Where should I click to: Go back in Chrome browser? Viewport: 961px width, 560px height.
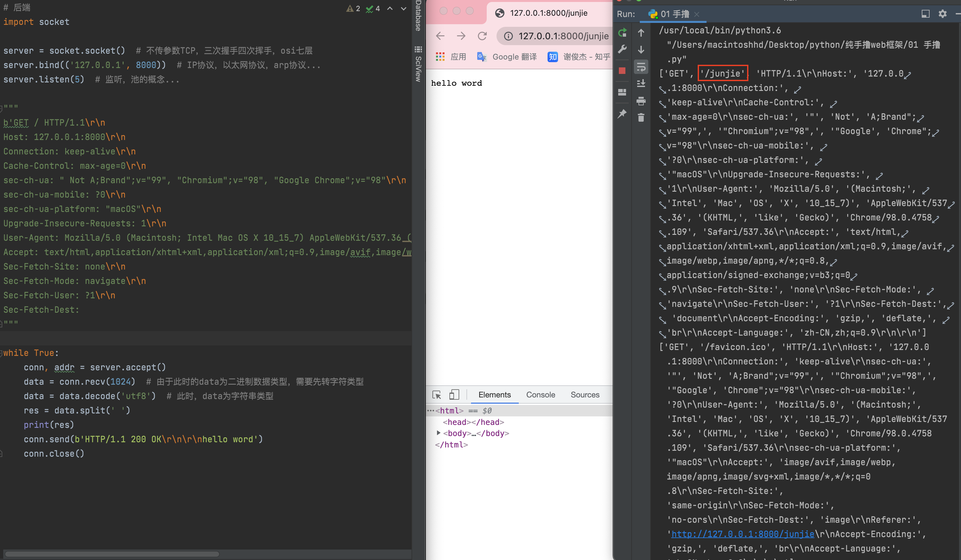click(x=440, y=36)
